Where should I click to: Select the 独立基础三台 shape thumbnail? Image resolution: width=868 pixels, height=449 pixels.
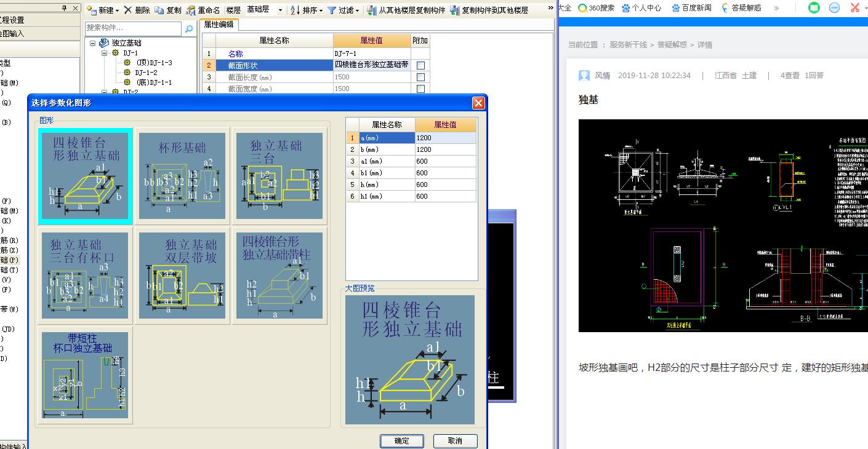coord(279,176)
